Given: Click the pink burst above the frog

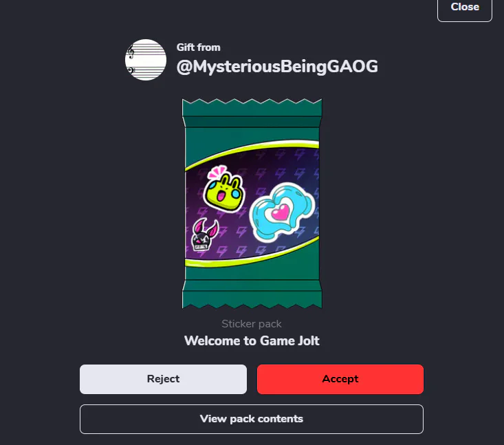Looking at the screenshot, I should tap(217, 172).
